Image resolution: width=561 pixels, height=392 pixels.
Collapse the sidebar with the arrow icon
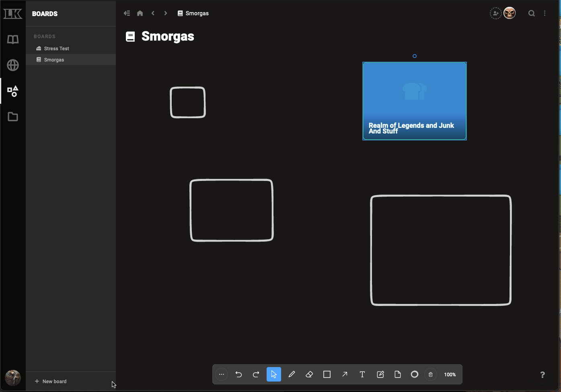click(x=127, y=13)
